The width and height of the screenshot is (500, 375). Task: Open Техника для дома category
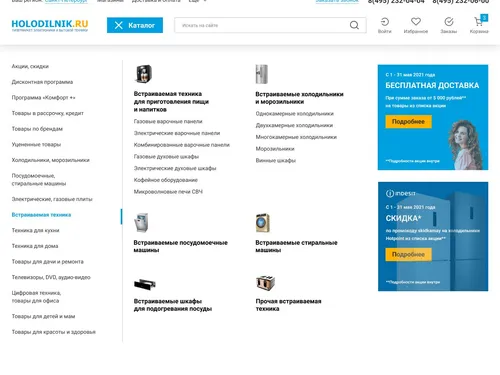(35, 246)
